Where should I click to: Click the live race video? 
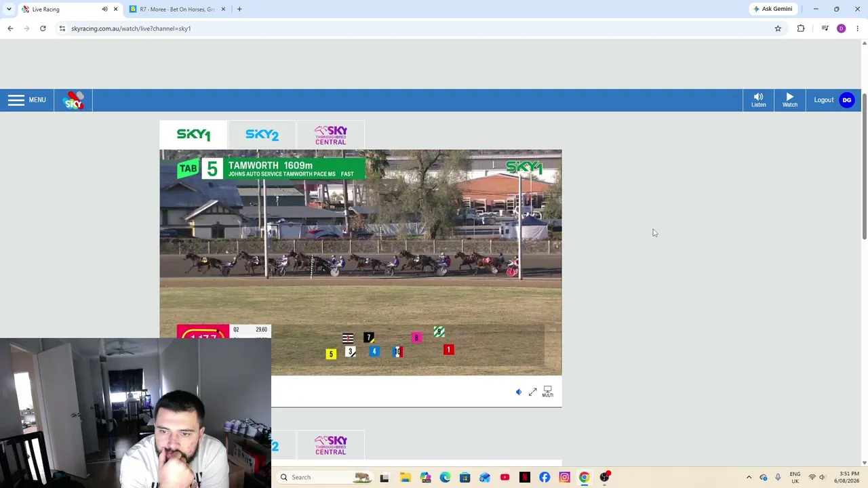point(361,263)
